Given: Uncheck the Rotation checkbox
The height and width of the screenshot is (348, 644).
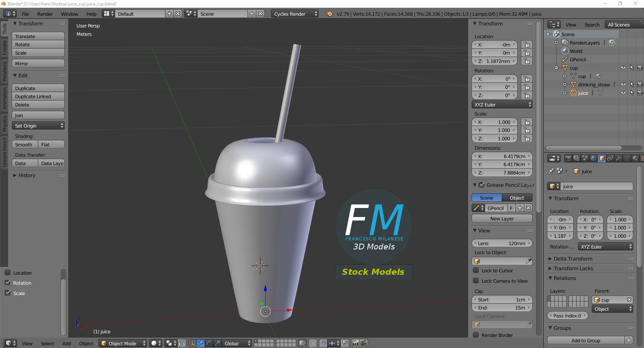Looking at the screenshot, I should point(8,283).
